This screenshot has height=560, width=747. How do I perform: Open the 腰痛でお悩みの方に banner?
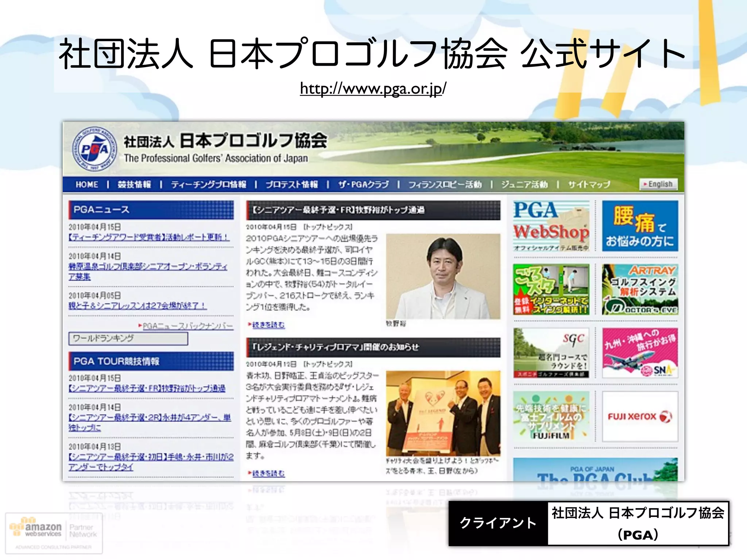[640, 226]
